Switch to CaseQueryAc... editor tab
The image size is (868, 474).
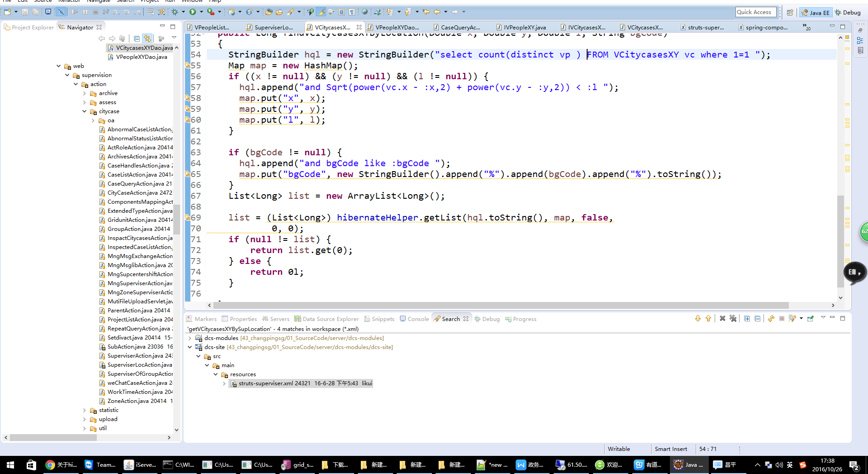[x=457, y=27]
